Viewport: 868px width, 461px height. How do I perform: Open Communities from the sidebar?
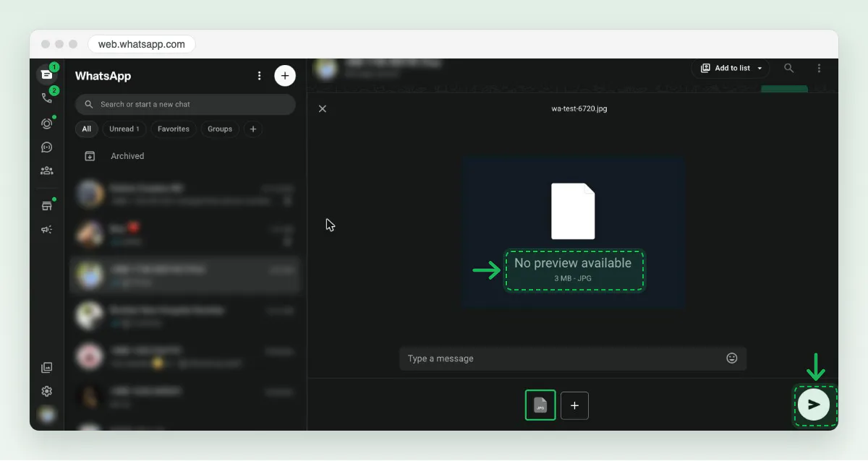pos(47,171)
